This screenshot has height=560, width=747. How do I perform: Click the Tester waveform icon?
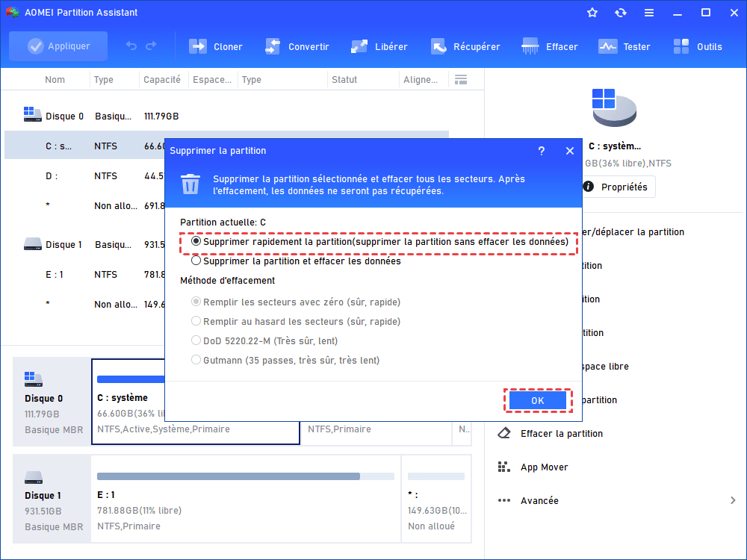[x=607, y=46]
